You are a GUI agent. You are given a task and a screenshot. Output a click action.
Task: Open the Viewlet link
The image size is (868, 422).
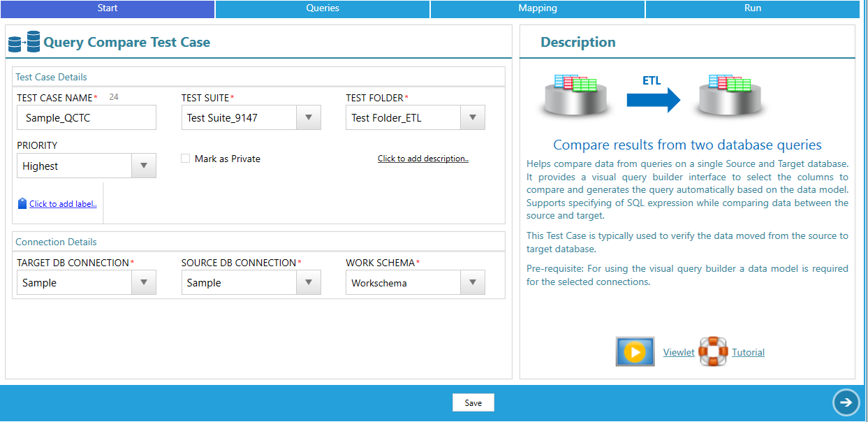679,352
